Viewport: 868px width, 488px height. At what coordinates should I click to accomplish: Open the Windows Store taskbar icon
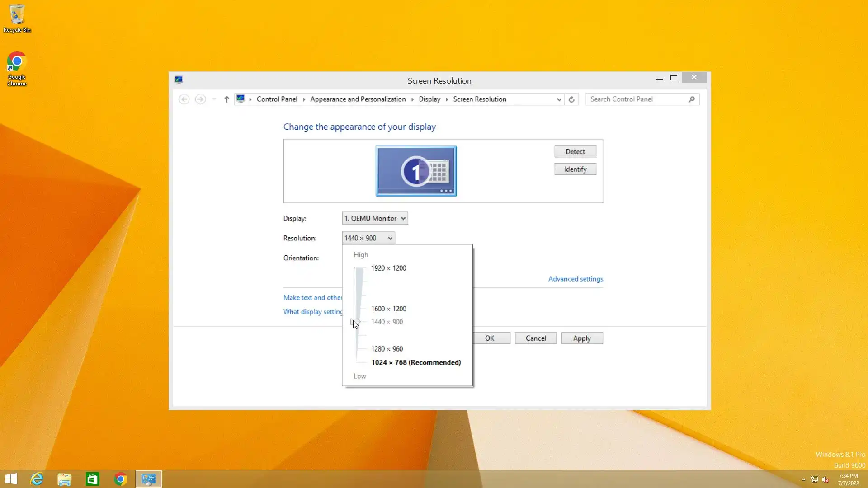click(x=93, y=479)
